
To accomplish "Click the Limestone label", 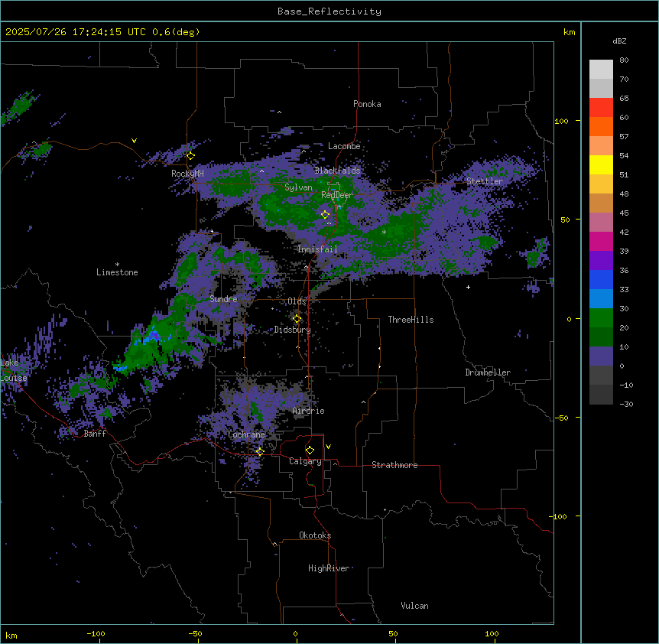I will pyautogui.click(x=117, y=272).
